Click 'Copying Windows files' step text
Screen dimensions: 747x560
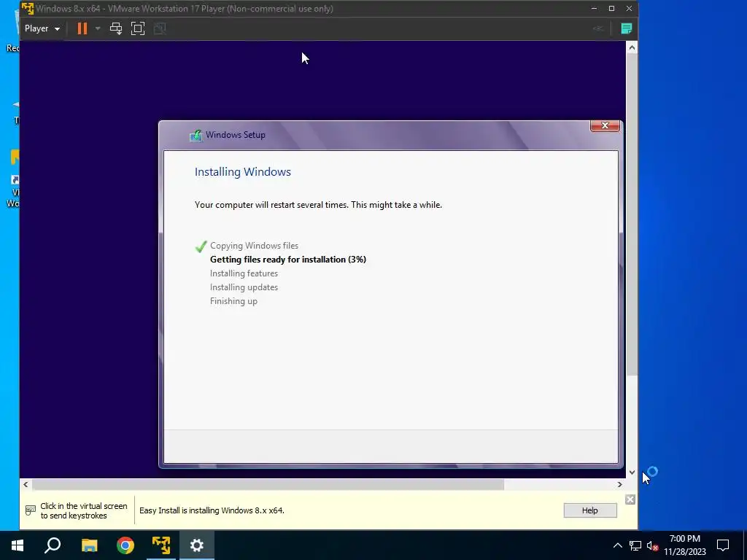coord(254,246)
